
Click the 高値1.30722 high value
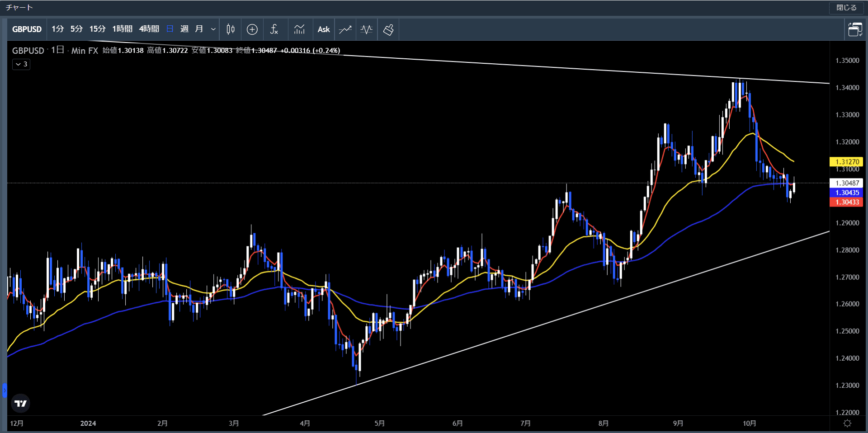pos(167,51)
